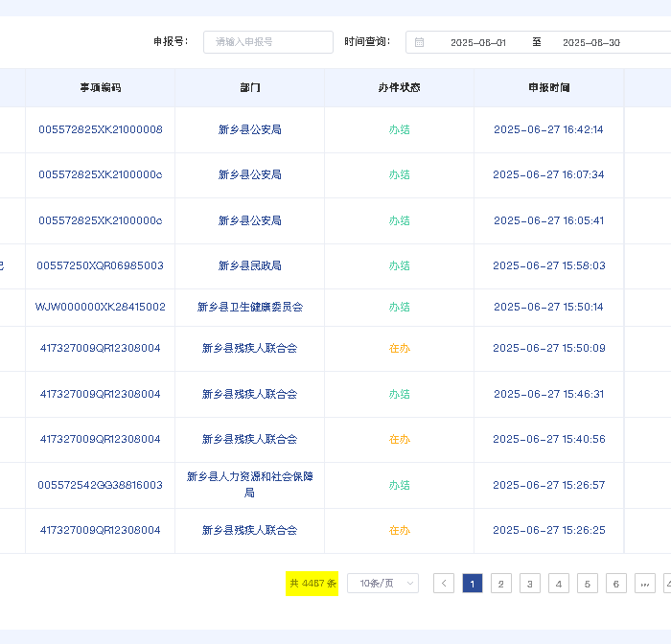Go to previous page arrow

444,584
